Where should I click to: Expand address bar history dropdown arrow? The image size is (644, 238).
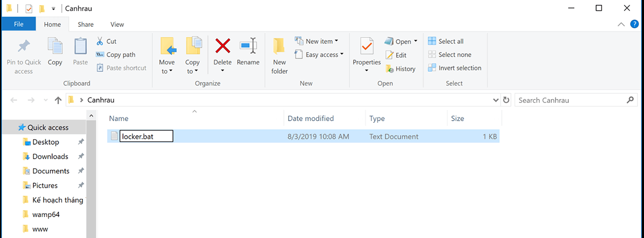point(496,100)
